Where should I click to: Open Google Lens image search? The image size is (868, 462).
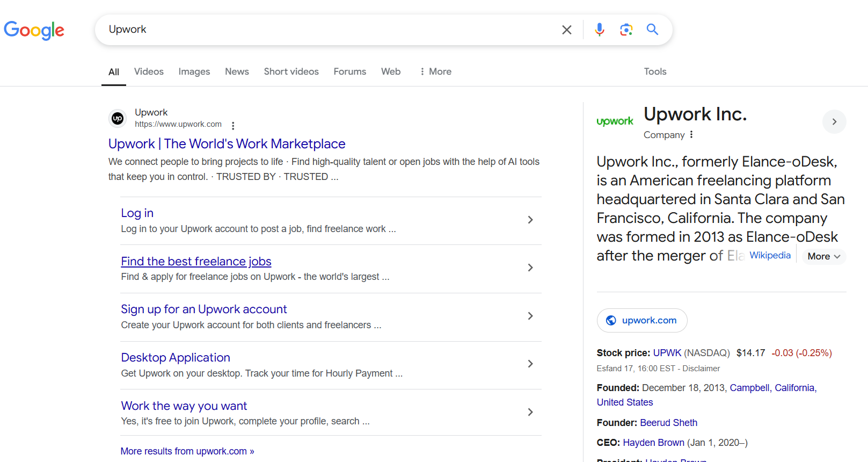click(x=626, y=30)
